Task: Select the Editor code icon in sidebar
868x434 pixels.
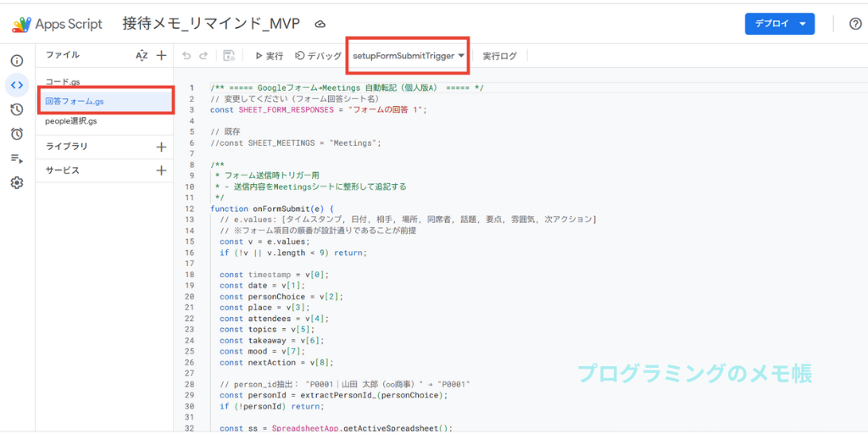Action: [16, 85]
